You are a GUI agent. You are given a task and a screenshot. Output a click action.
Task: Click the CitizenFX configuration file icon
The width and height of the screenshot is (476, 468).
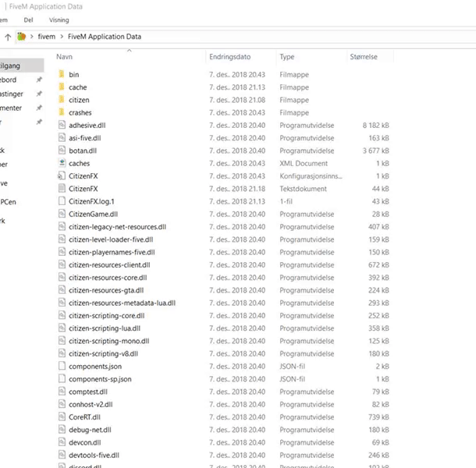coord(62,175)
